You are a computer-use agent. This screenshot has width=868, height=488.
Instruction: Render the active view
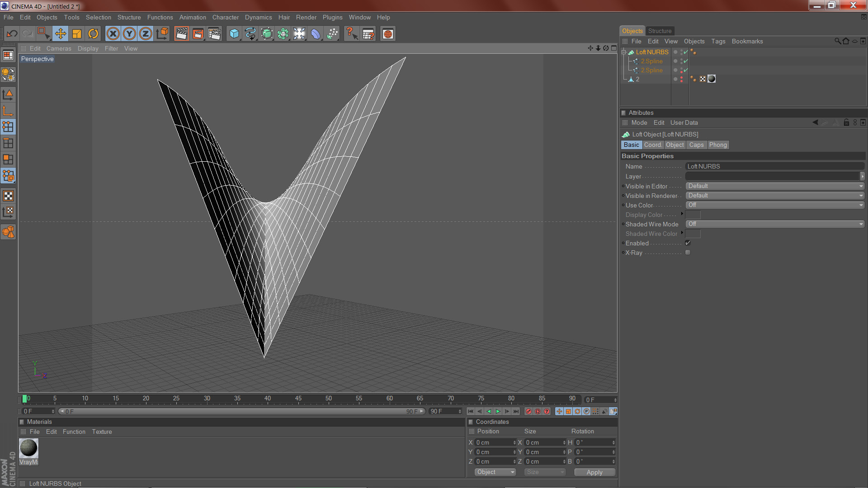pyautogui.click(x=181, y=34)
